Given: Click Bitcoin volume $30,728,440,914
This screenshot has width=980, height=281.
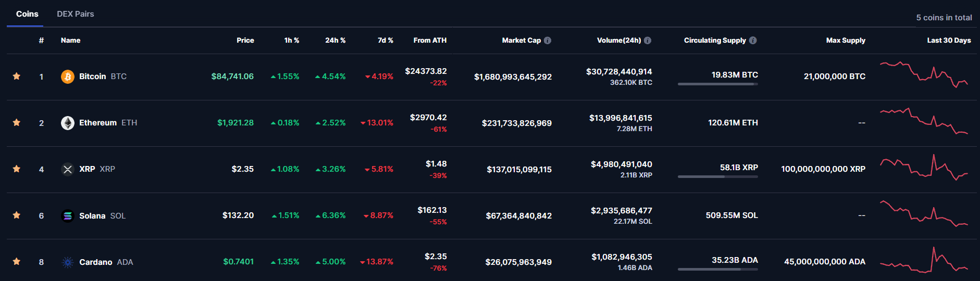Looking at the screenshot, I should tap(619, 72).
